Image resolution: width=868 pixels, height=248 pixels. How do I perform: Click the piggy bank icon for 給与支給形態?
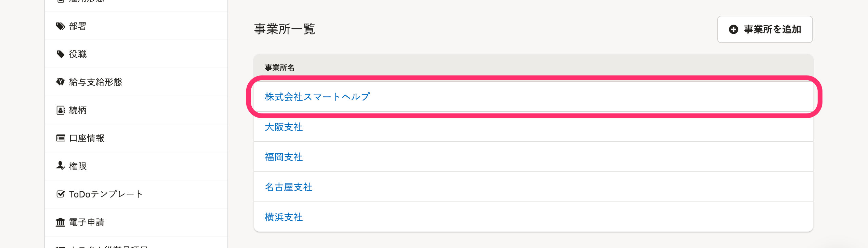[x=61, y=82]
